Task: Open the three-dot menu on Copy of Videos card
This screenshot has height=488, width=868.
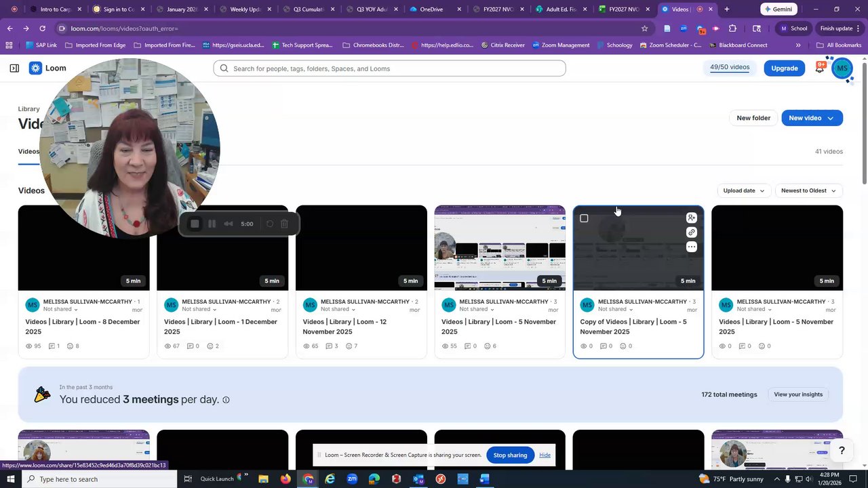Action: (691, 247)
